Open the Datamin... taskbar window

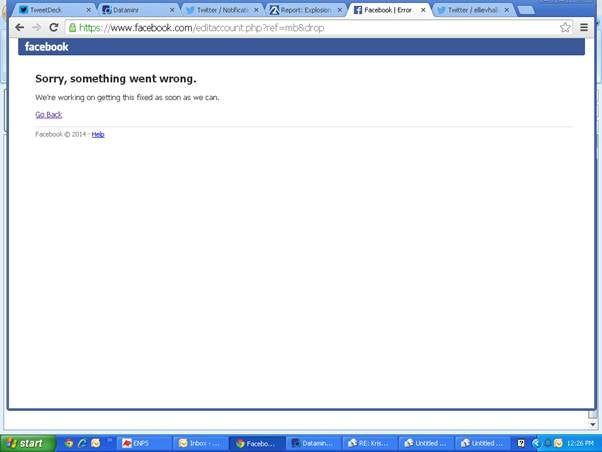coord(313,443)
